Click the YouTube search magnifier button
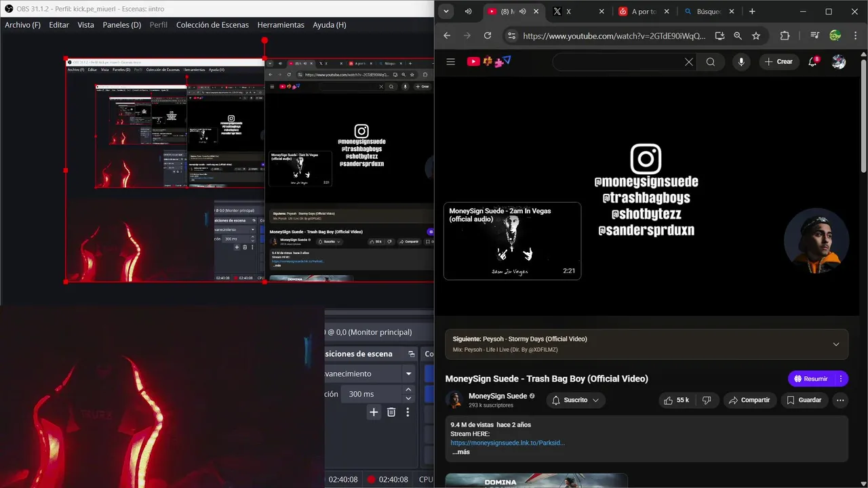 click(x=711, y=62)
